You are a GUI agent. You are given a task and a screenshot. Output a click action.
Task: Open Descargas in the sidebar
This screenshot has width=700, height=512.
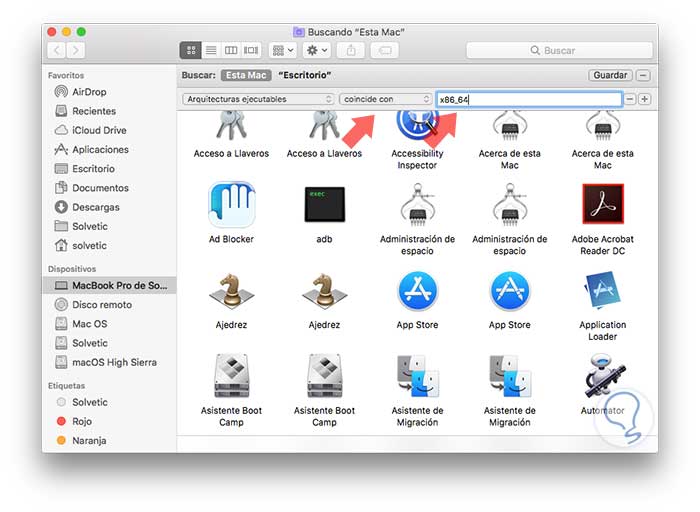[x=96, y=207]
